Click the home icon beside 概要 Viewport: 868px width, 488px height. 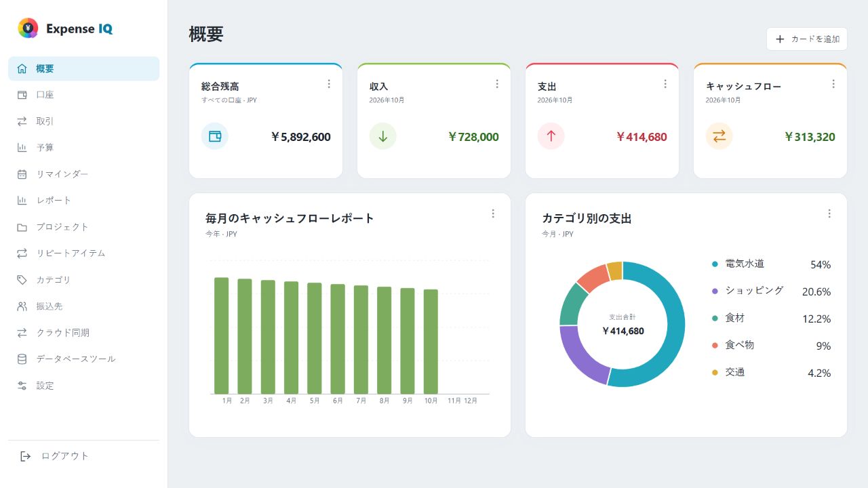click(x=22, y=68)
